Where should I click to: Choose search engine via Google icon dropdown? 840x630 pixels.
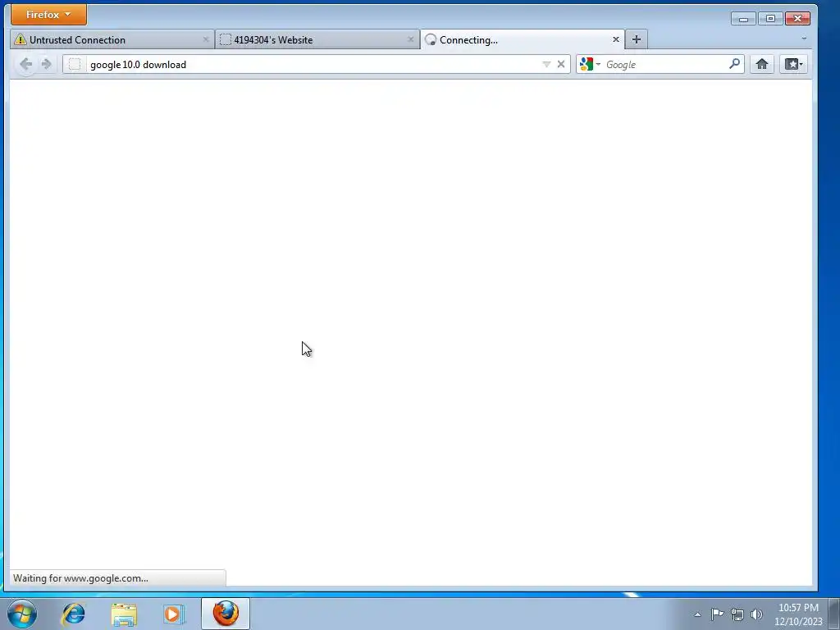coord(590,64)
